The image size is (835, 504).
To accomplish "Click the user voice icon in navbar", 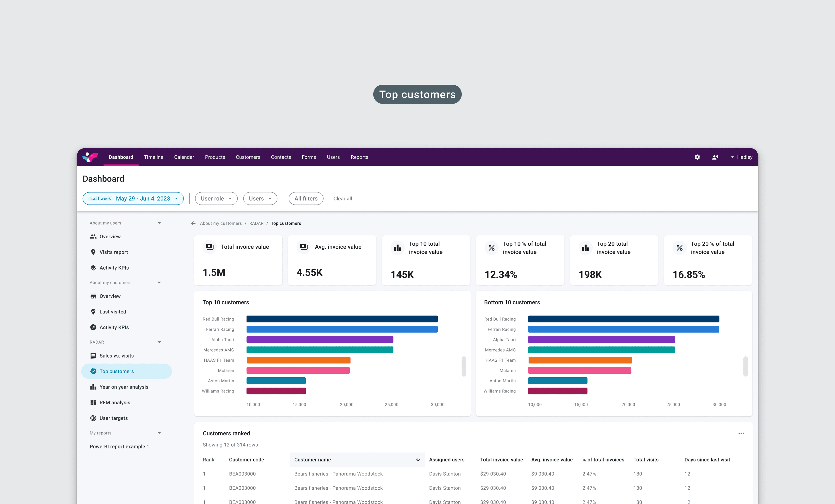I will tap(715, 157).
